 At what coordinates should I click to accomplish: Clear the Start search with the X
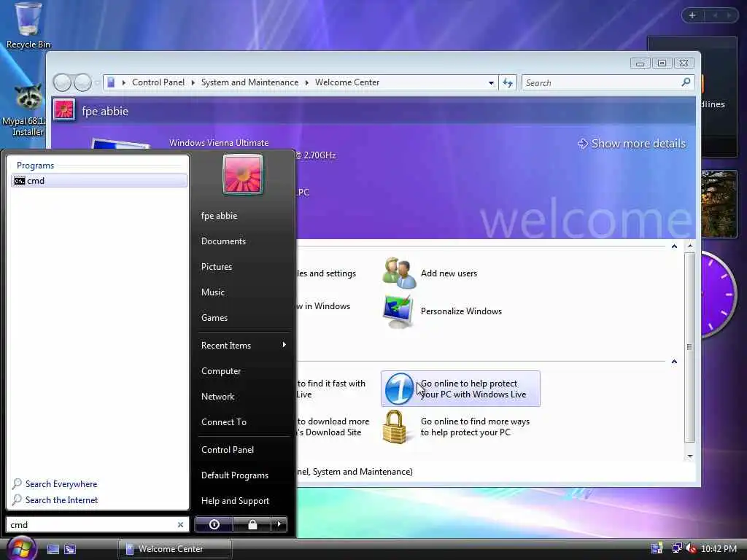[x=181, y=525]
